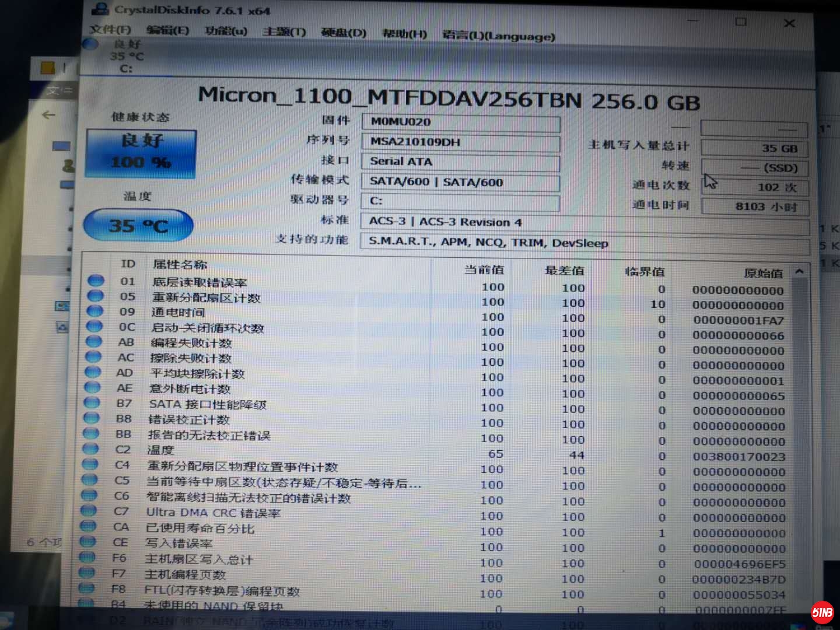Screen dimensions: 840x630
Task: Click the 35 °C temperature button
Action: coord(138,225)
